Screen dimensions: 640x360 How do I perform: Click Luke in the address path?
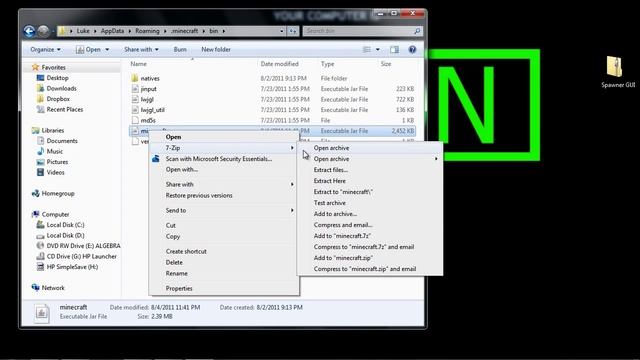[83, 31]
